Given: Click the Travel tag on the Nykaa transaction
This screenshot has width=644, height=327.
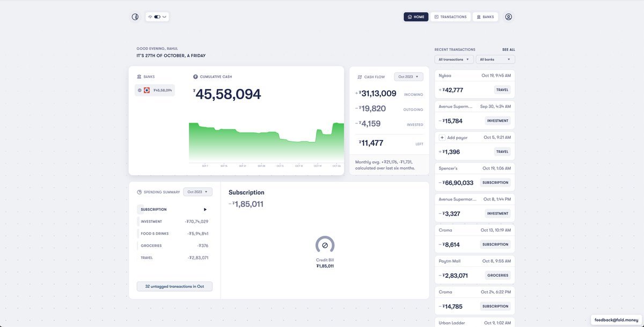Looking at the screenshot, I should [502, 90].
